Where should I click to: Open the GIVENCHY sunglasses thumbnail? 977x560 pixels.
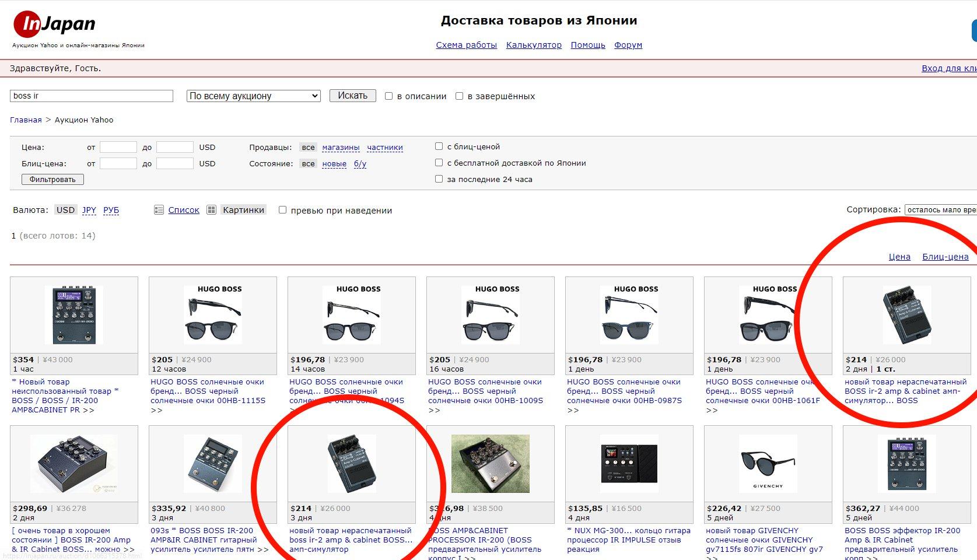pos(768,464)
